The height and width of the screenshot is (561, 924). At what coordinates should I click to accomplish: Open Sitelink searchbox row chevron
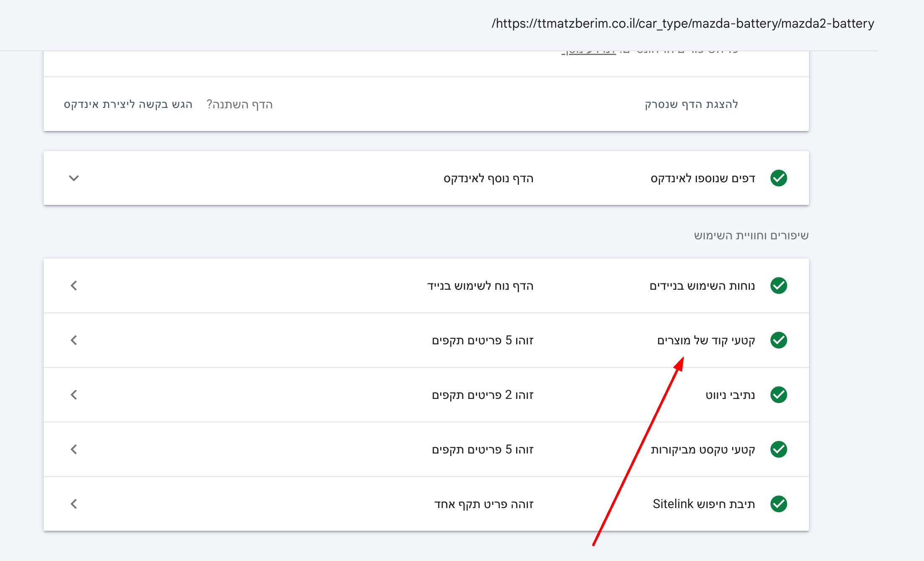coord(74,504)
